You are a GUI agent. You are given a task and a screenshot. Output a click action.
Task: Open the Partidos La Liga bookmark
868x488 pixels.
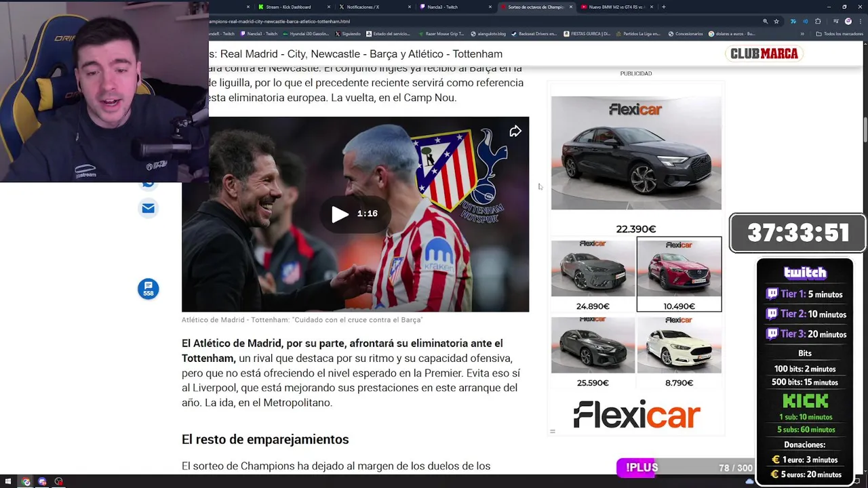point(637,33)
